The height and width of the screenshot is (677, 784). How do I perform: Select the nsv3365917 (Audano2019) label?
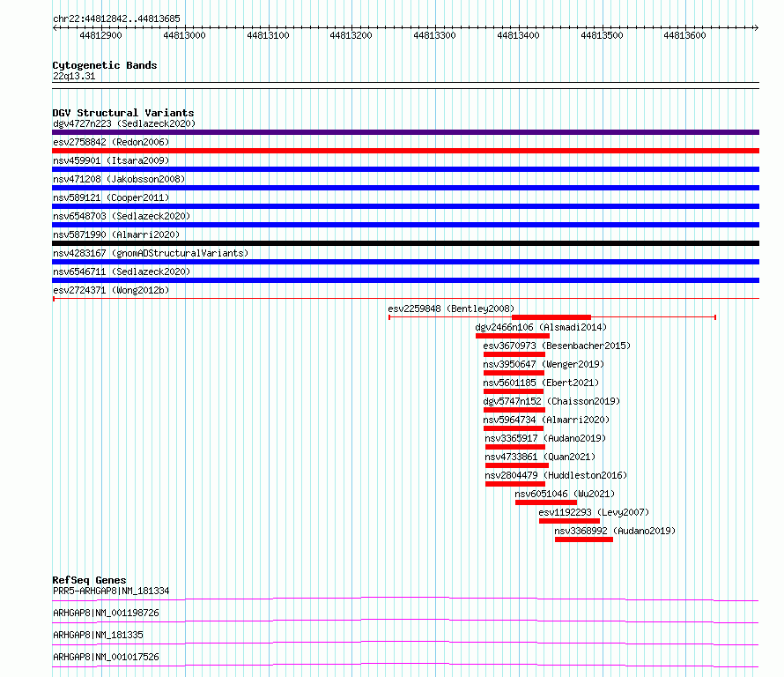point(545,438)
